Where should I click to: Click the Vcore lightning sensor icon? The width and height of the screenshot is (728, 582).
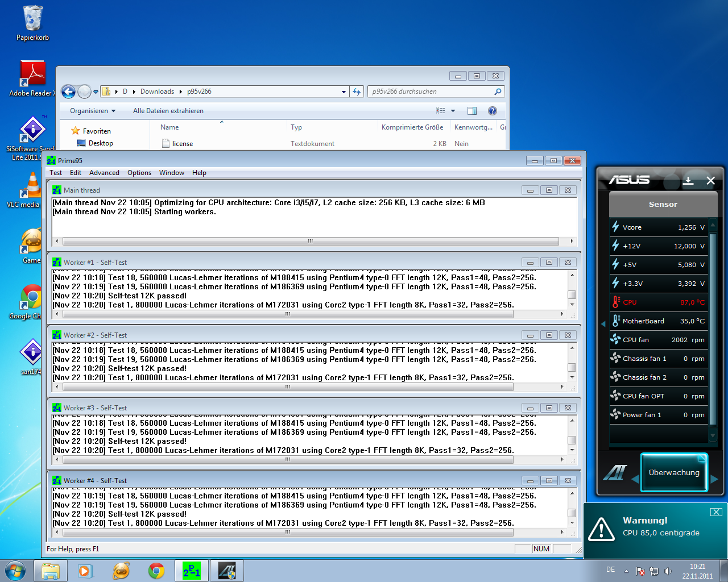click(x=615, y=227)
